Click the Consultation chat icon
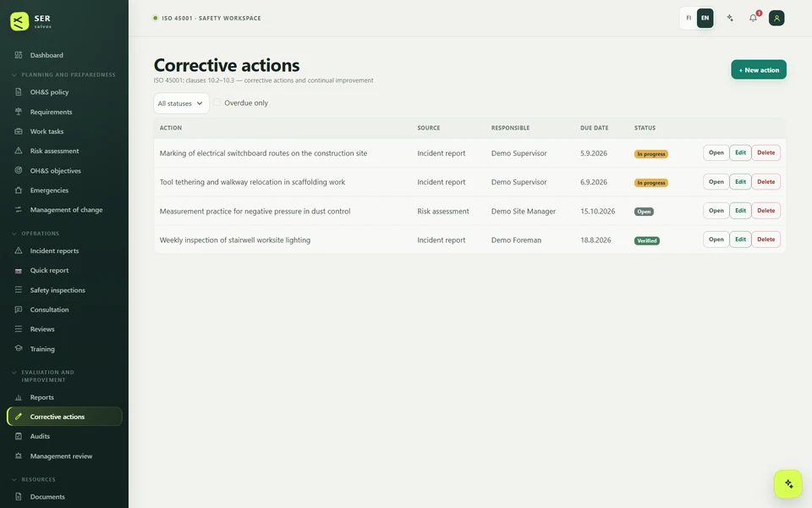 click(x=19, y=310)
